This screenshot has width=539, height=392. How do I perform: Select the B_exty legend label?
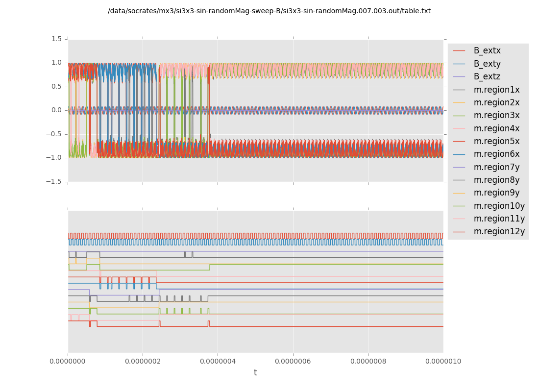click(x=487, y=64)
